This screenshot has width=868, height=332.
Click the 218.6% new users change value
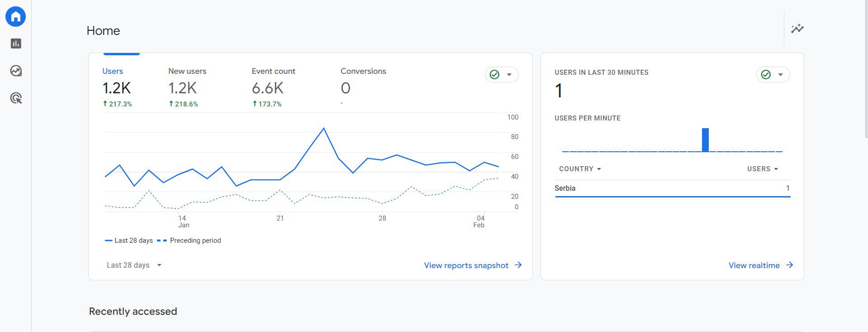[x=186, y=104]
